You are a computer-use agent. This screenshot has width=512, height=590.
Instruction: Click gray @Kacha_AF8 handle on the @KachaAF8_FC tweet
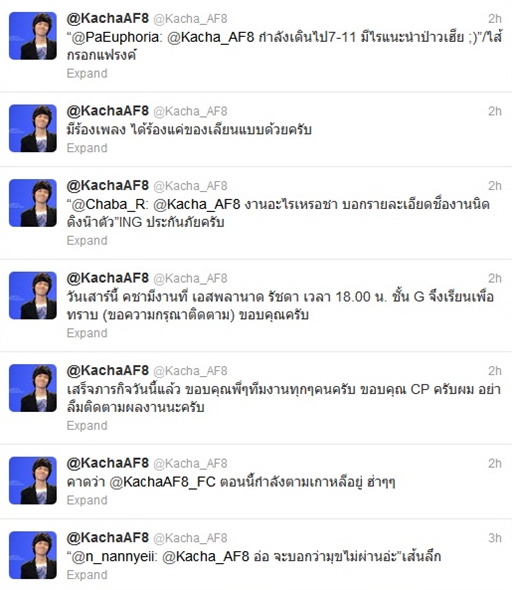pyautogui.click(x=190, y=464)
